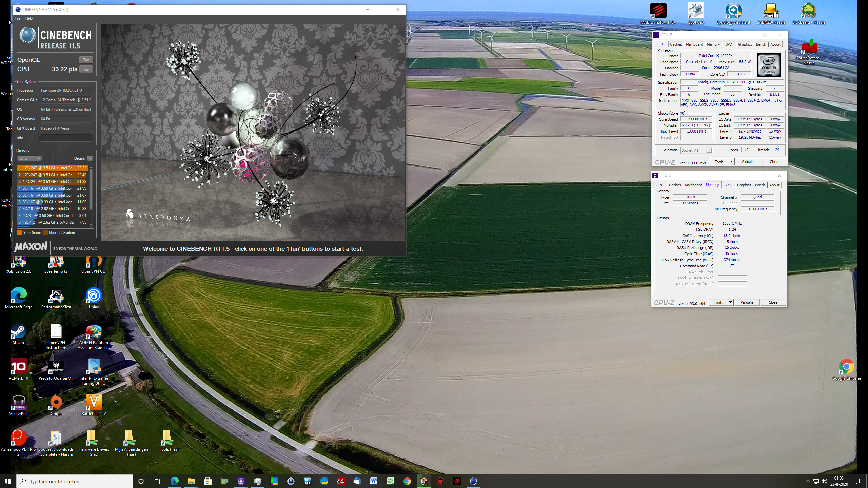The width and height of the screenshot is (868, 488).
Task: Run the OpenGL benchmark in Cinebench
Action: 86,60
